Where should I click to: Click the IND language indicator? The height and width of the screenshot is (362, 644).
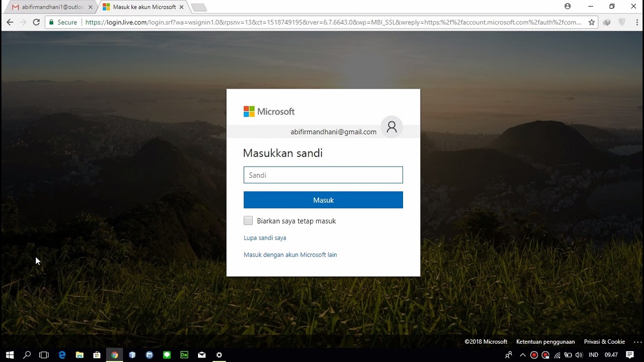pos(594,355)
